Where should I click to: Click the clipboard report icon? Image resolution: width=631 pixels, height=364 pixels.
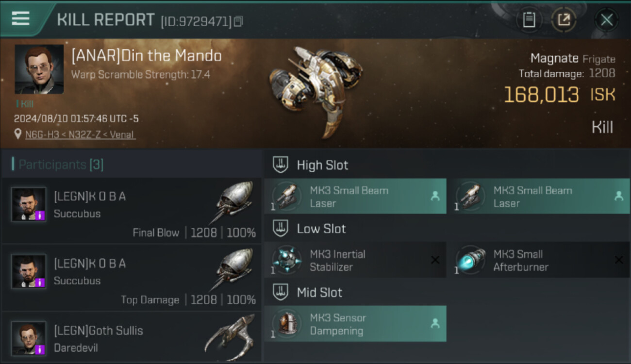[529, 20]
